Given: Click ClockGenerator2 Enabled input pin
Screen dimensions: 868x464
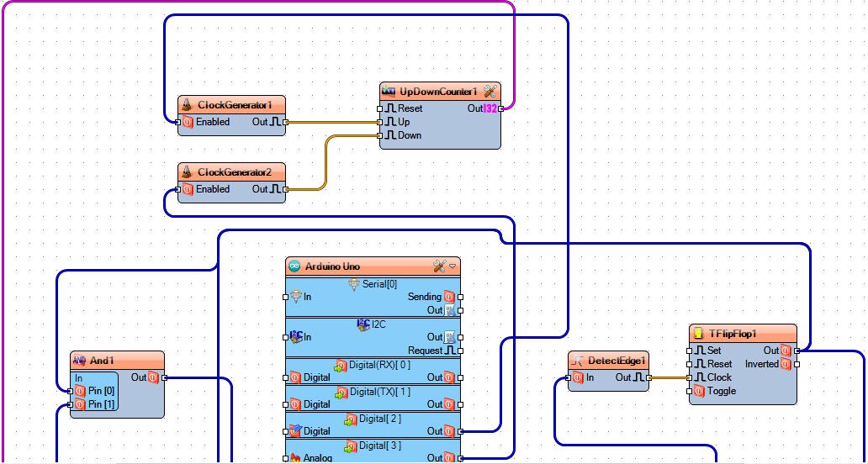Looking at the screenshot, I should (178, 189).
